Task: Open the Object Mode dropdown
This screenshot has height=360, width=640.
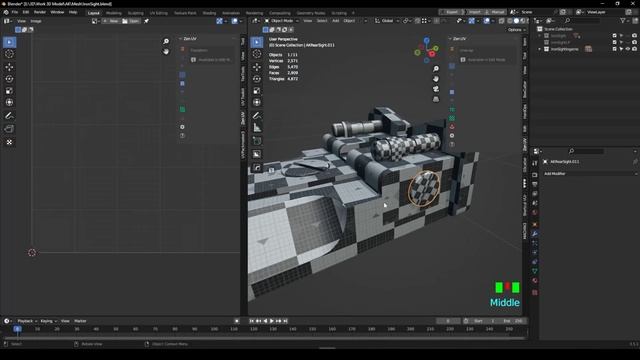Action: [281, 21]
